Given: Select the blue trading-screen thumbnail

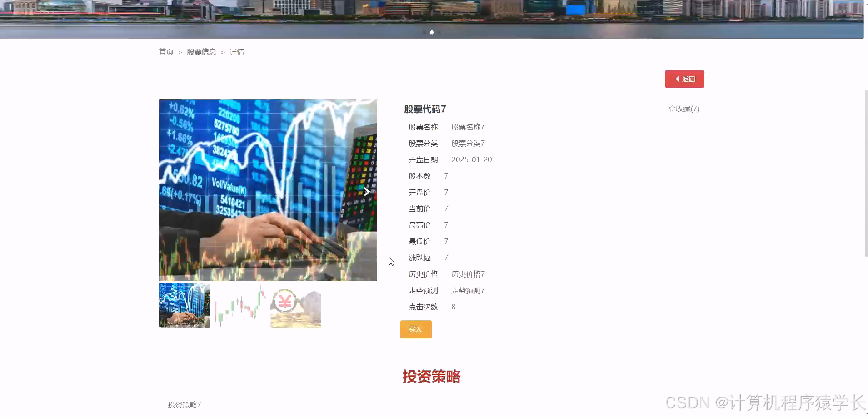Looking at the screenshot, I should [185, 305].
